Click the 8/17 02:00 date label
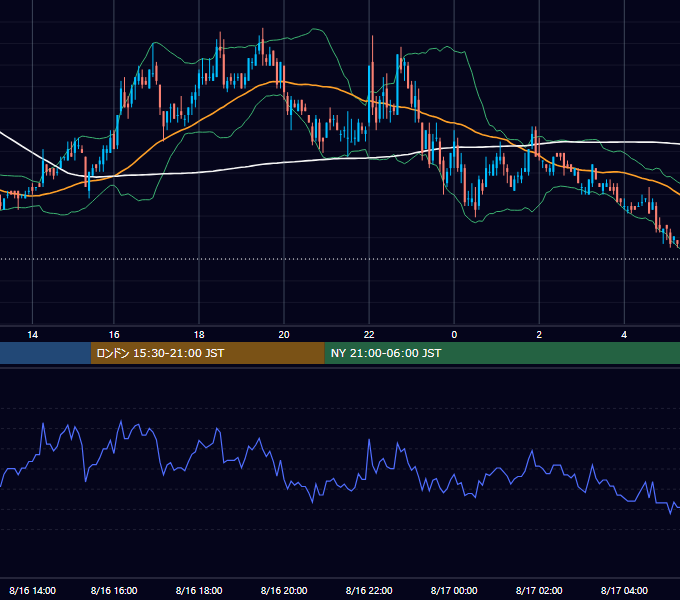This screenshot has height=600, width=680. pos(539,590)
